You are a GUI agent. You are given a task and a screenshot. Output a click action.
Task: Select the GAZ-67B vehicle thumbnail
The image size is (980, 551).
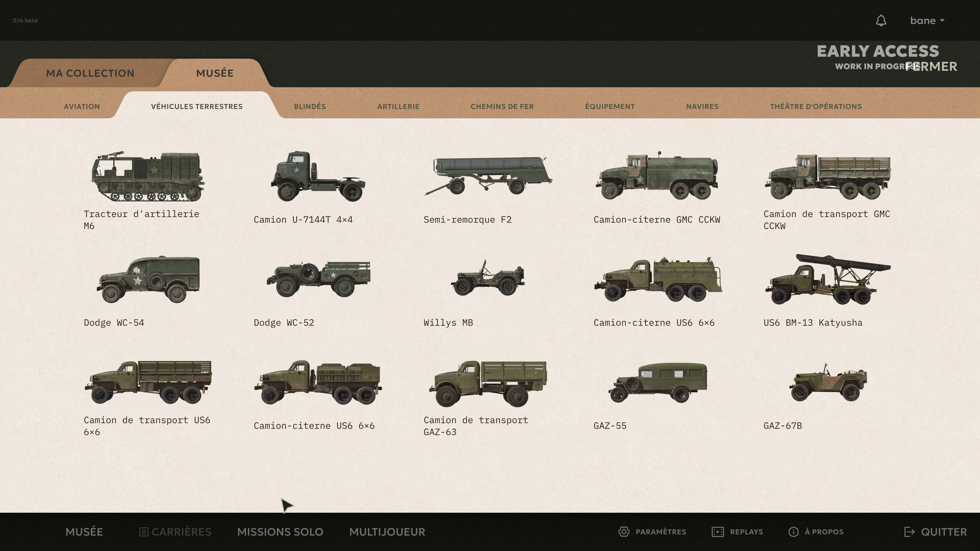tap(828, 382)
